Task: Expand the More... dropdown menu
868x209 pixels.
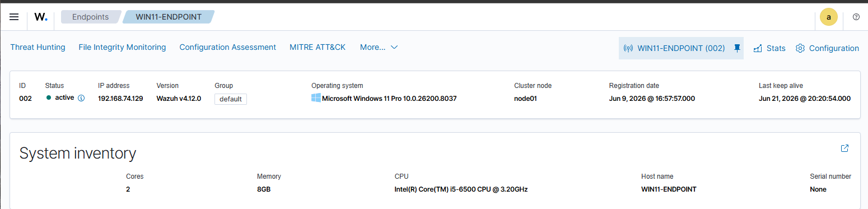Action: (x=379, y=48)
